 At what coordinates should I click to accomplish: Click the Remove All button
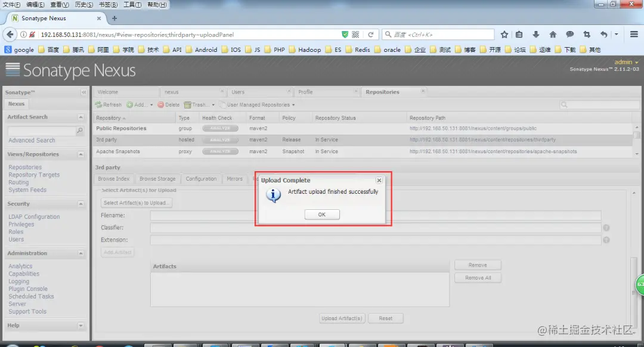click(x=478, y=278)
